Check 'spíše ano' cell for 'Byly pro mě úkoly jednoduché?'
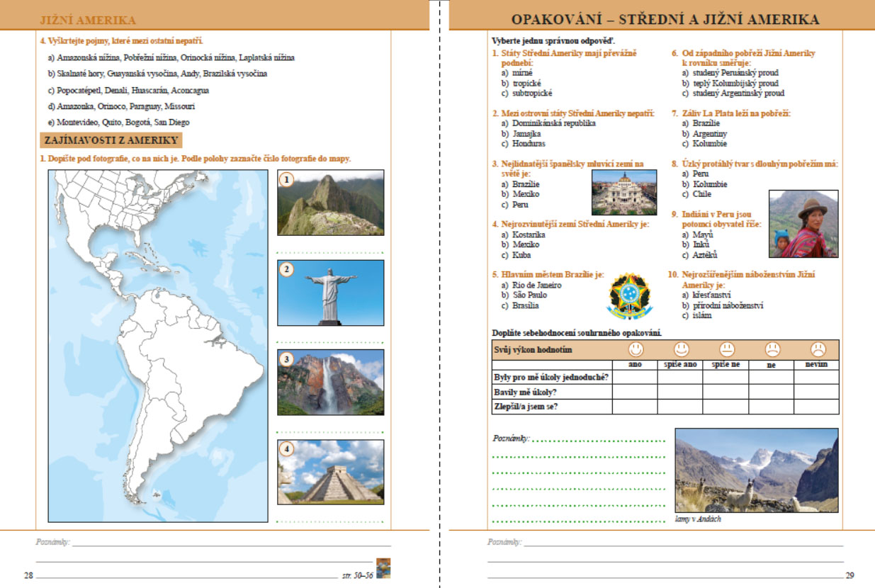This screenshot has width=875, height=588. tap(680, 377)
